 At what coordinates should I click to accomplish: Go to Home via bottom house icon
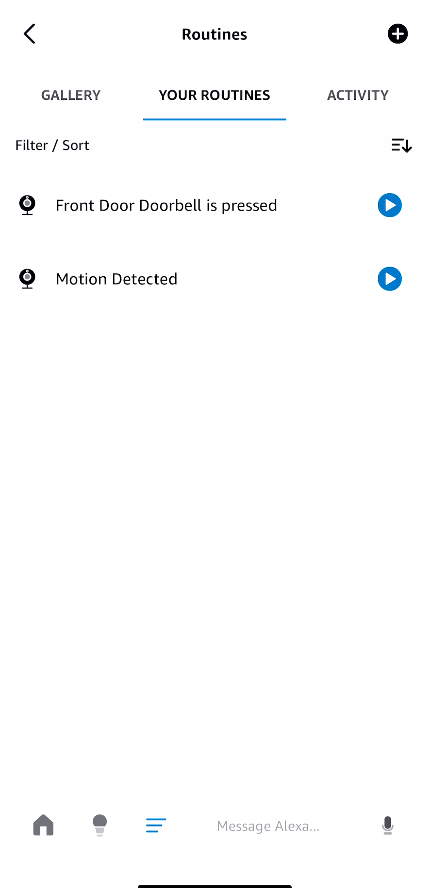click(x=43, y=825)
